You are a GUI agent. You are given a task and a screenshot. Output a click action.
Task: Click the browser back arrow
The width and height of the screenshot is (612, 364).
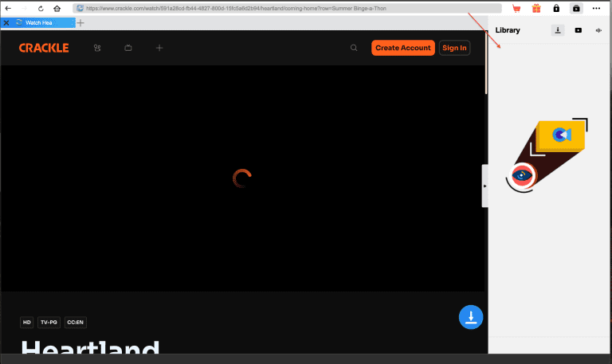pyautogui.click(x=8, y=8)
